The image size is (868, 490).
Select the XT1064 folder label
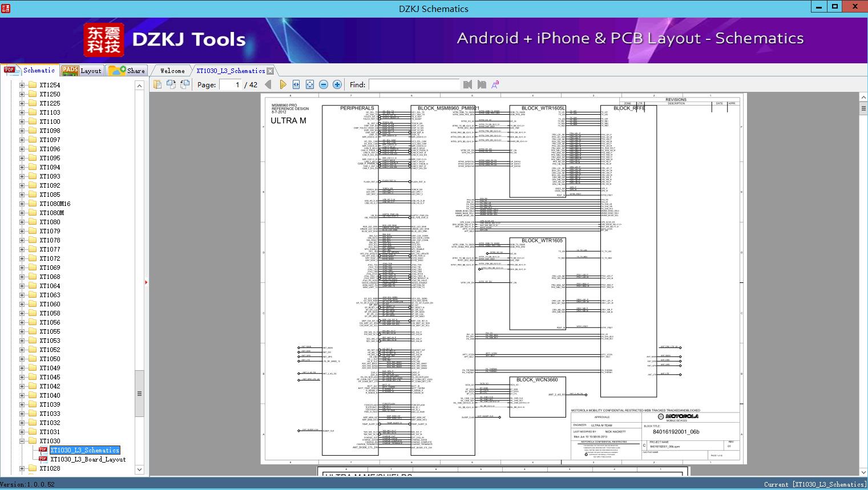[50, 286]
